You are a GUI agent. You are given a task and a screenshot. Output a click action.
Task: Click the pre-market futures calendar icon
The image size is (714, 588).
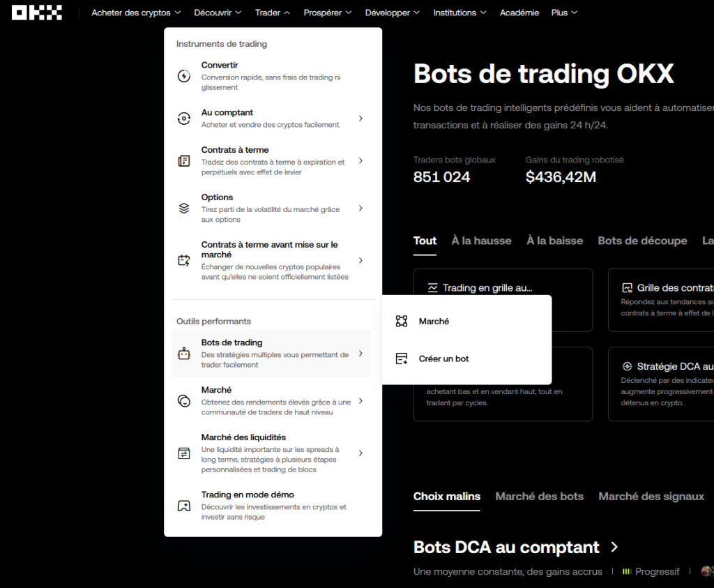(184, 261)
